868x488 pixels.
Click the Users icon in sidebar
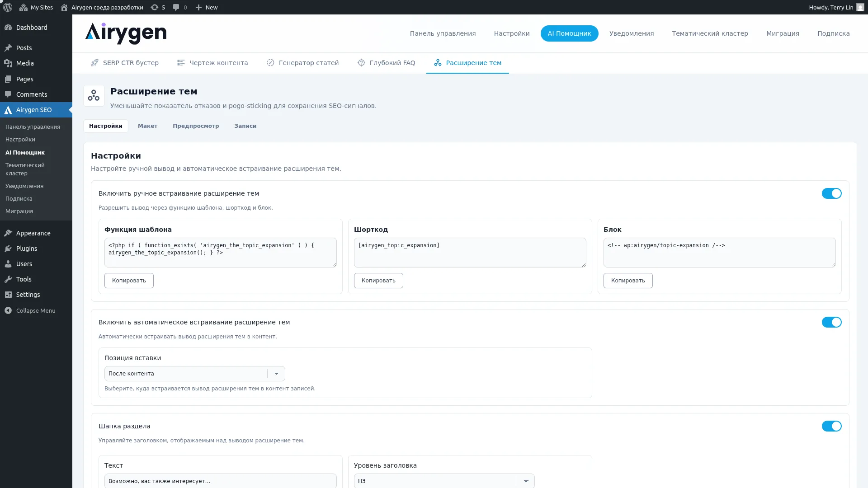(x=8, y=264)
